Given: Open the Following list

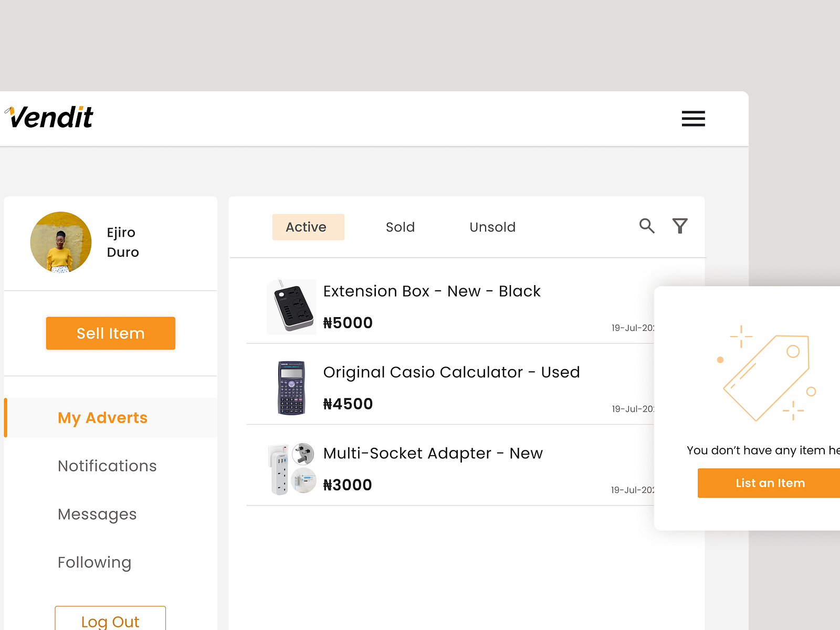Looking at the screenshot, I should (x=94, y=562).
